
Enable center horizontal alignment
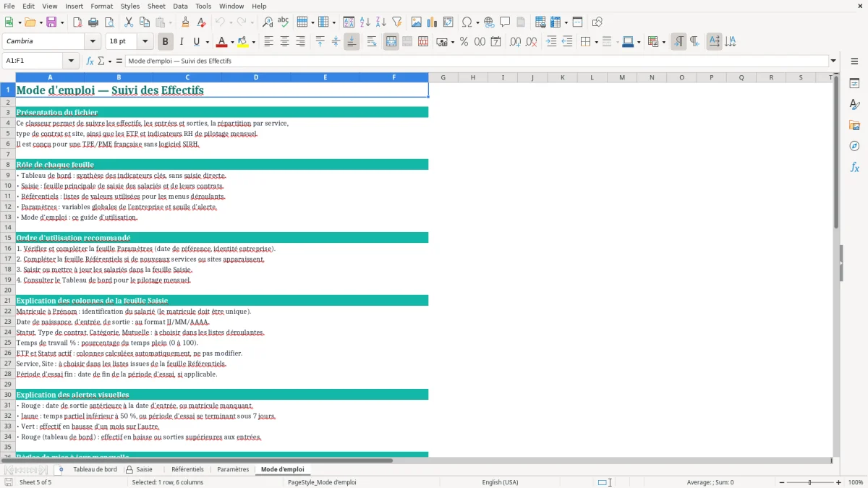[284, 42]
